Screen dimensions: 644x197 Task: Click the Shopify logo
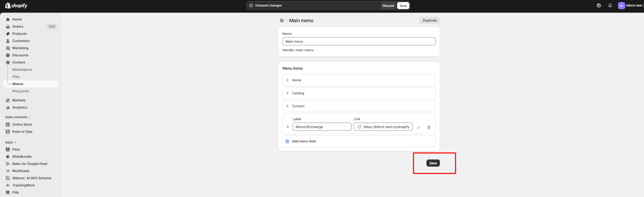(16, 5)
